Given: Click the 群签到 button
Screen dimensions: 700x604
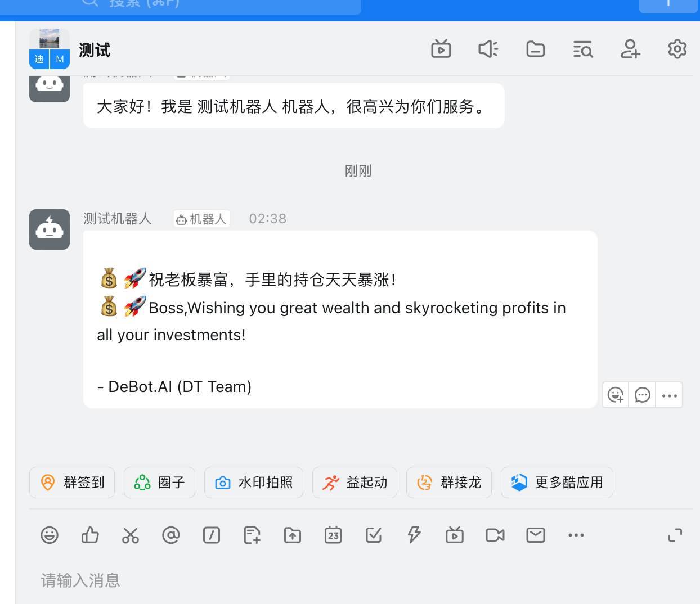Looking at the screenshot, I should 72,483.
